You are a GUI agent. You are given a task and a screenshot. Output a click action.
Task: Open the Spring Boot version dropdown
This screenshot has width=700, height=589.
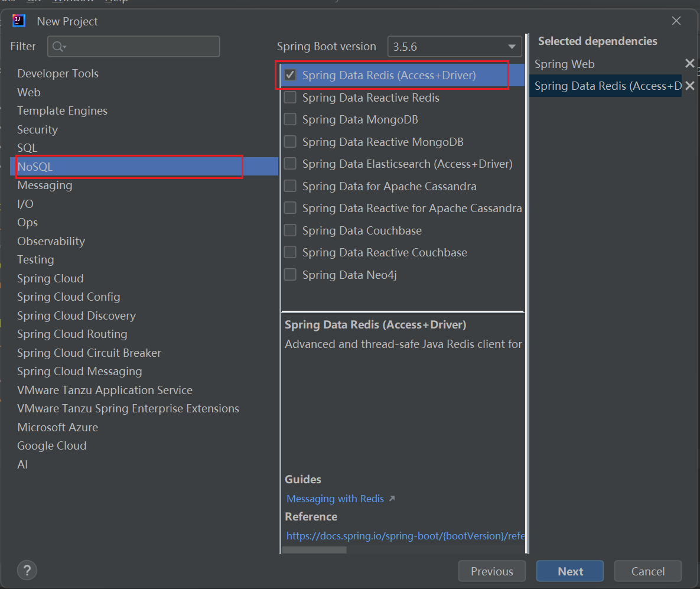point(454,47)
